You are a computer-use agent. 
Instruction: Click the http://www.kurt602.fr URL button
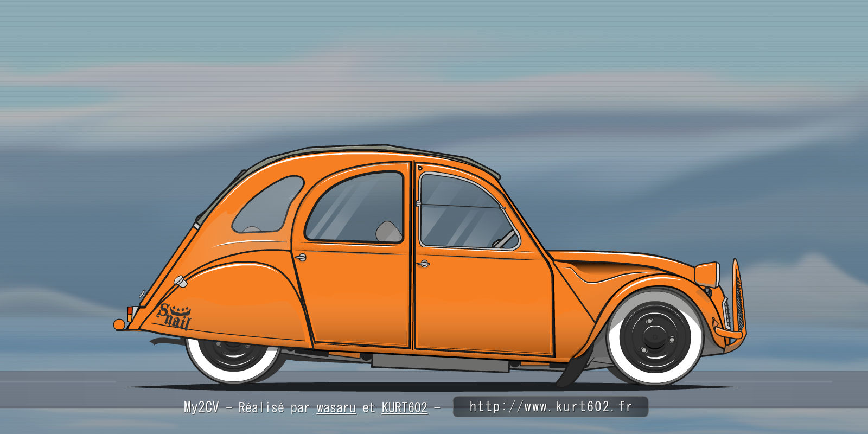(x=550, y=406)
